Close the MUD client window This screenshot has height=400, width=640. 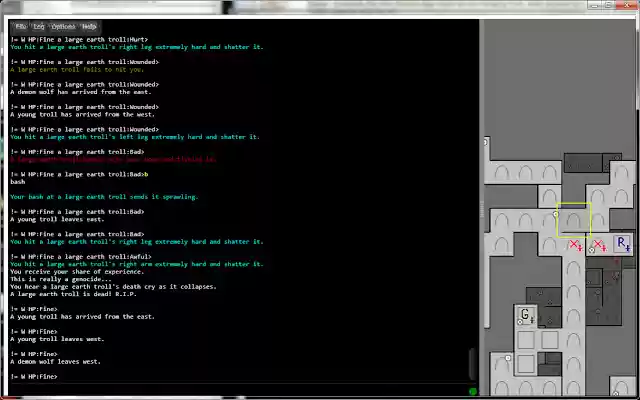tap(627, 5)
